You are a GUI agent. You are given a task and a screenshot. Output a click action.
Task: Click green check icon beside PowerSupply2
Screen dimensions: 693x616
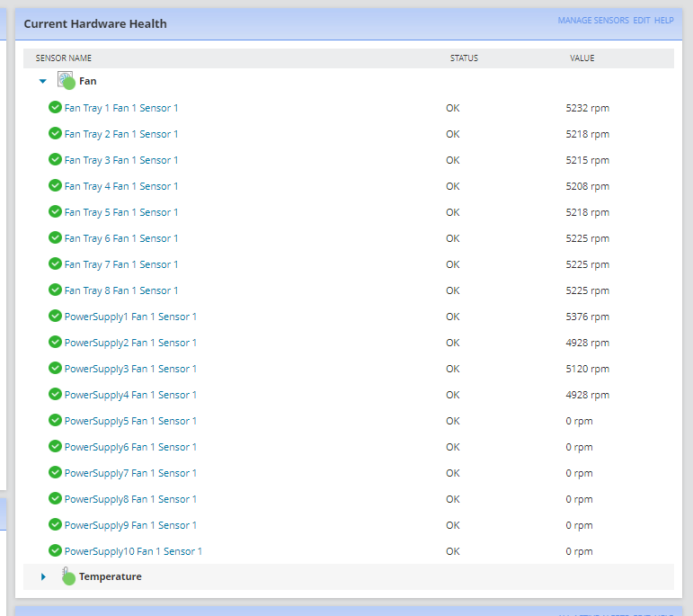(x=55, y=342)
